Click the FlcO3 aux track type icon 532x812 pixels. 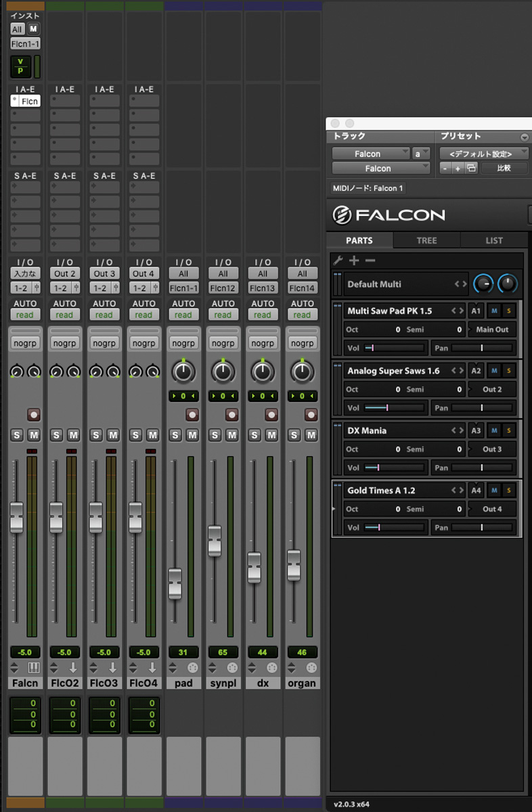[113, 668]
